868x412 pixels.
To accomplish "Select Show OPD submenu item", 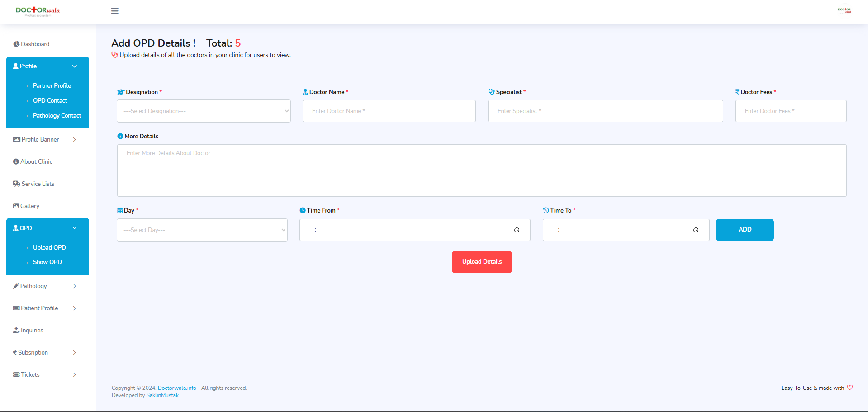I will 47,262.
